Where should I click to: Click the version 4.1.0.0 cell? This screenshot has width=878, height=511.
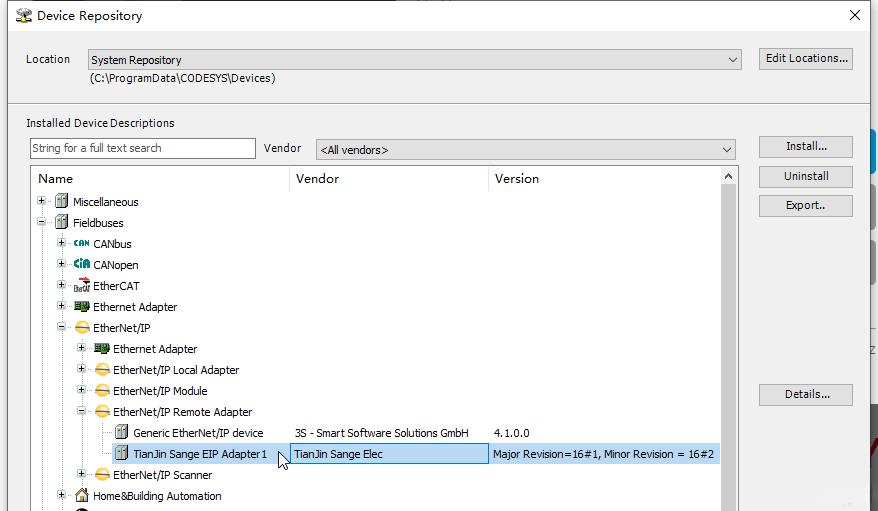[511, 433]
